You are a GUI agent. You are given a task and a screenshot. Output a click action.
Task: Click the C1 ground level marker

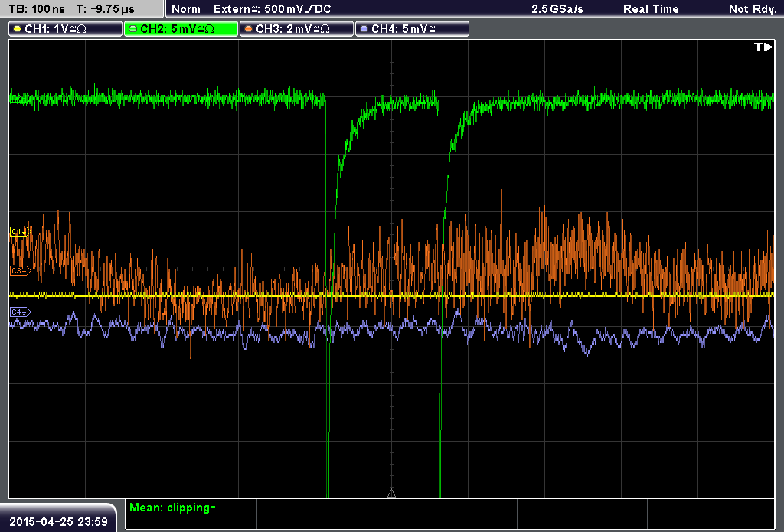click(x=21, y=231)
